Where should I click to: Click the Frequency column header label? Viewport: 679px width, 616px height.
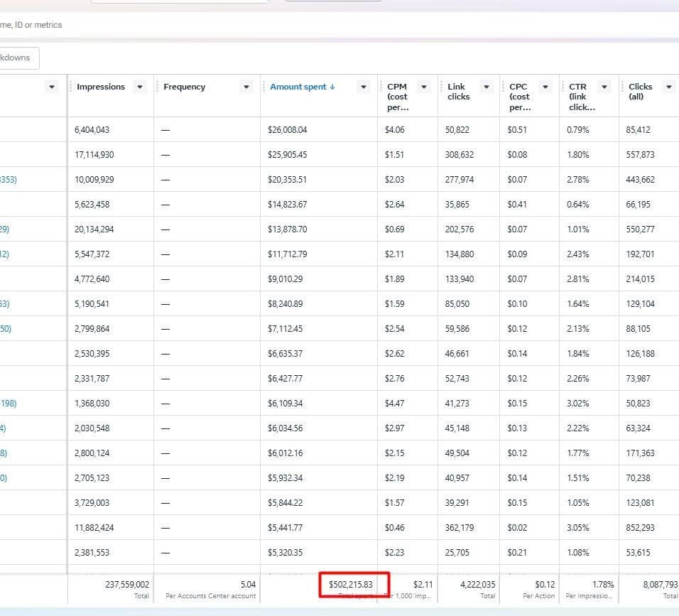click(184, 87)
